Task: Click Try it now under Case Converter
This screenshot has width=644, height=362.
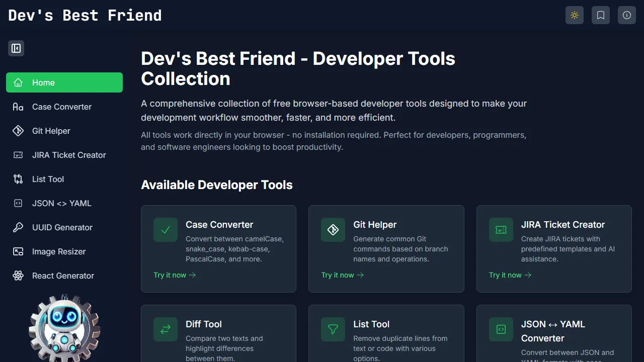Action: point(175,275)
